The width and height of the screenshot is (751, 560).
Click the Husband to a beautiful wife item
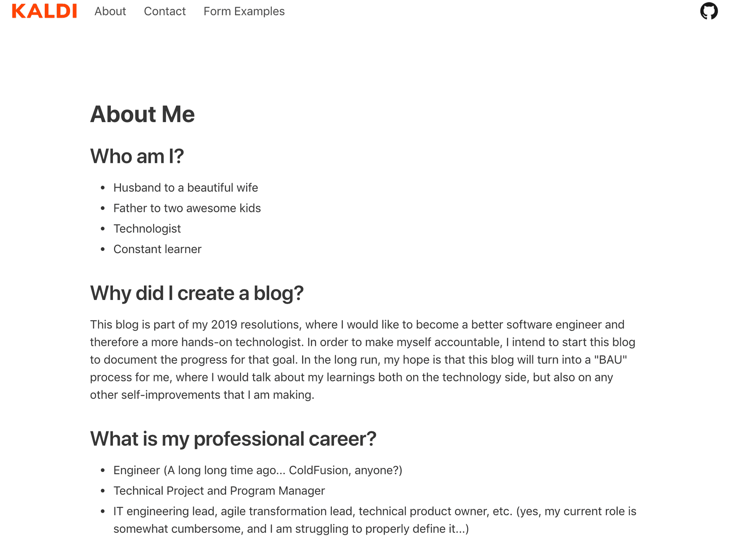click(x=186, y=188)
